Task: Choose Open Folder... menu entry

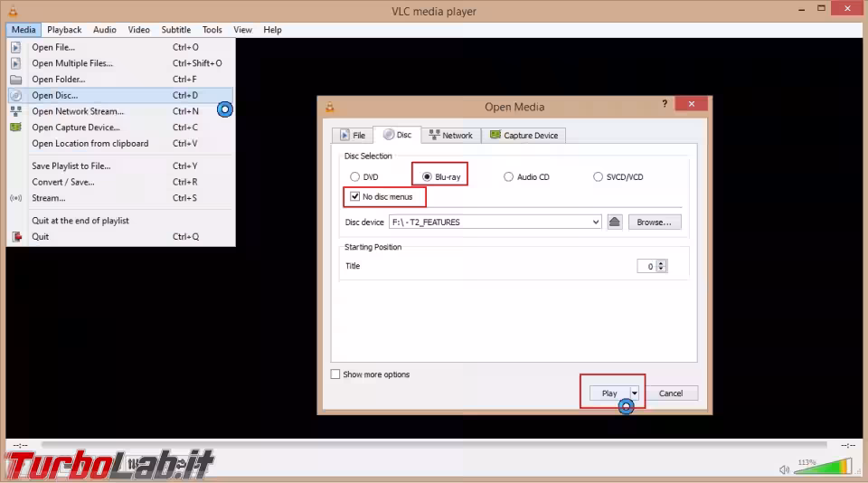Action: click(x=119, y=80)
